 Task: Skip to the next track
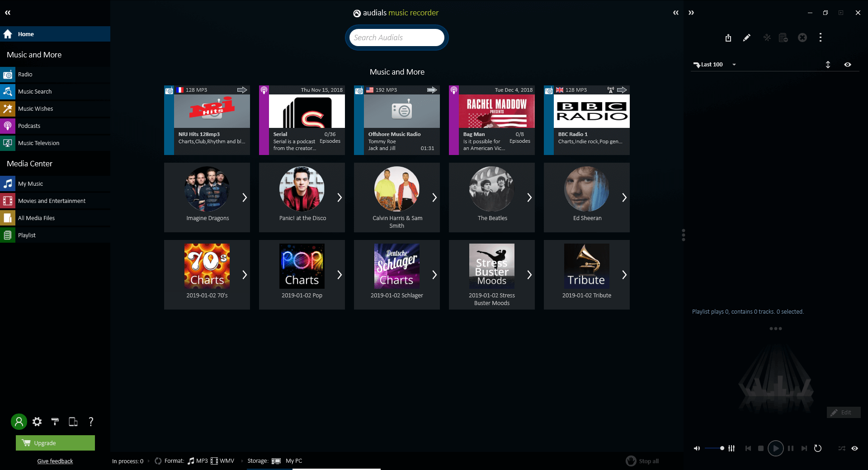(x=804, y=448)
